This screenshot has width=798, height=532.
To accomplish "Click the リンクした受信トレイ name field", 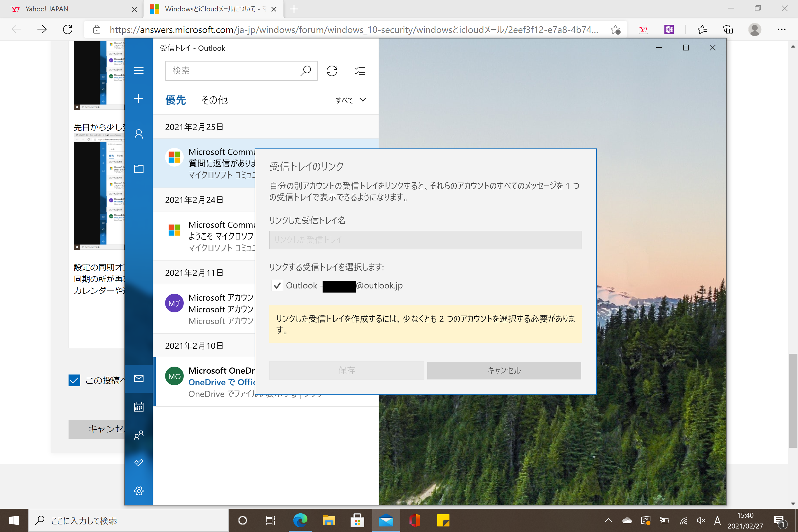I will point(426,240).
